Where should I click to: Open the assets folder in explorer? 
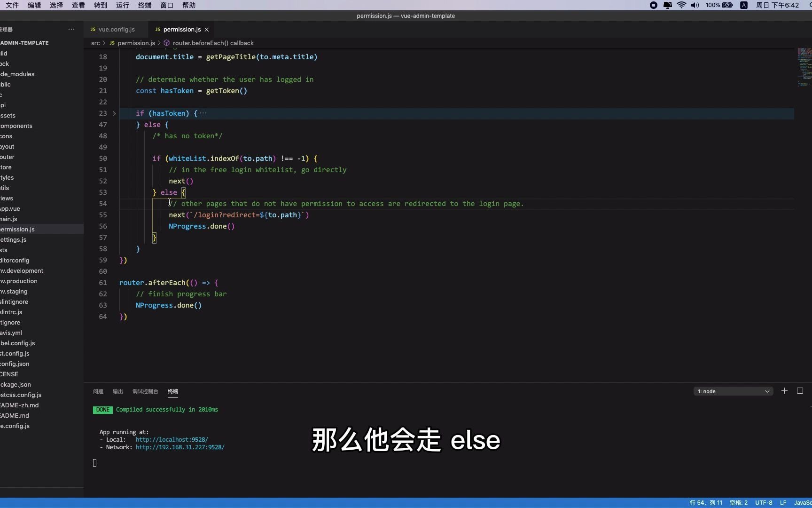click(x=42, y=116)
